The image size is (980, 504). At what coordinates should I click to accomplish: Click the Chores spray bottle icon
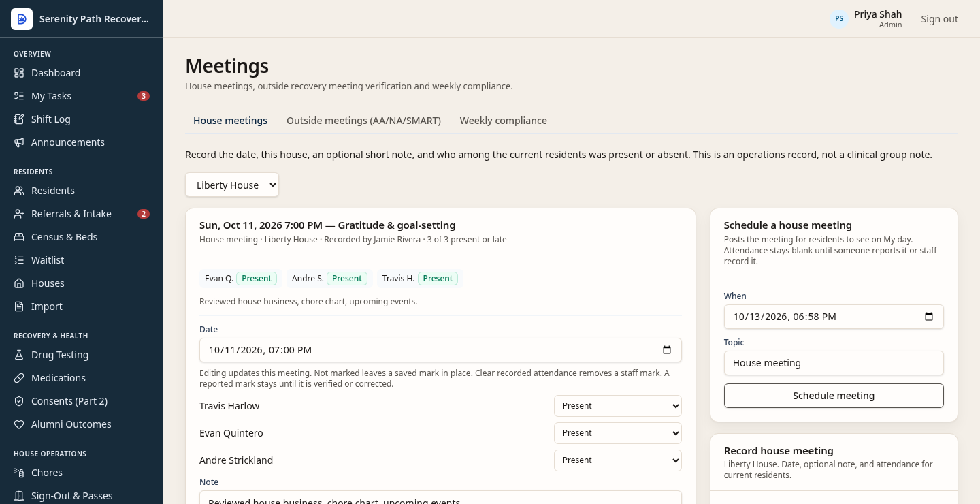(19, 473)
